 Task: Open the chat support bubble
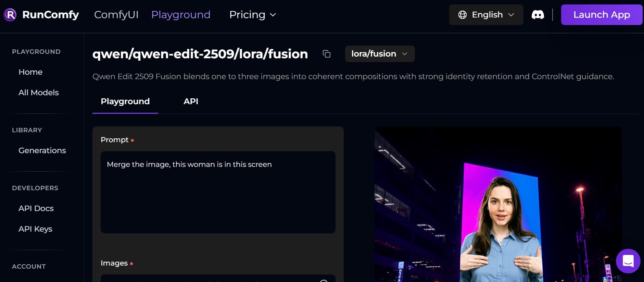coord(628,261)
